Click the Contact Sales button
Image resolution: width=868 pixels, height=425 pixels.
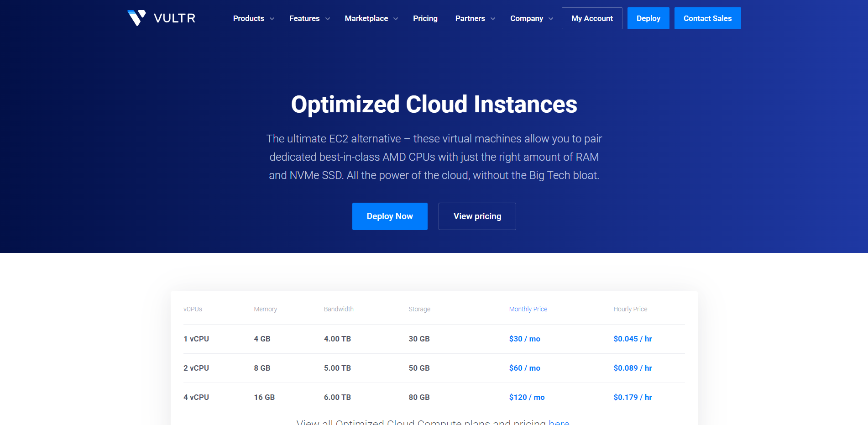[x=708, y=18]
